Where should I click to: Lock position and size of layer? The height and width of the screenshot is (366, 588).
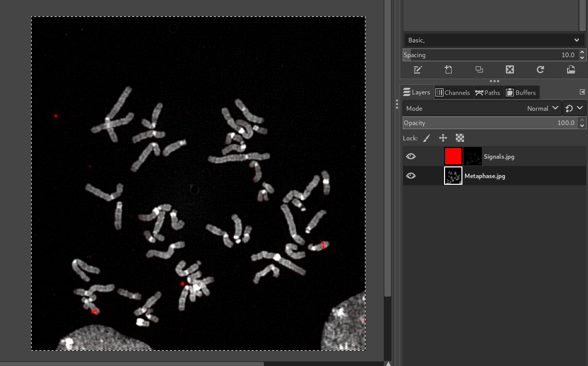click(x=443, y=138)
